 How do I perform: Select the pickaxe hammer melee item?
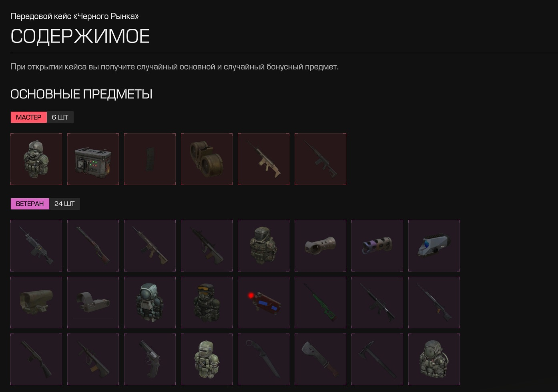[377, 359]
